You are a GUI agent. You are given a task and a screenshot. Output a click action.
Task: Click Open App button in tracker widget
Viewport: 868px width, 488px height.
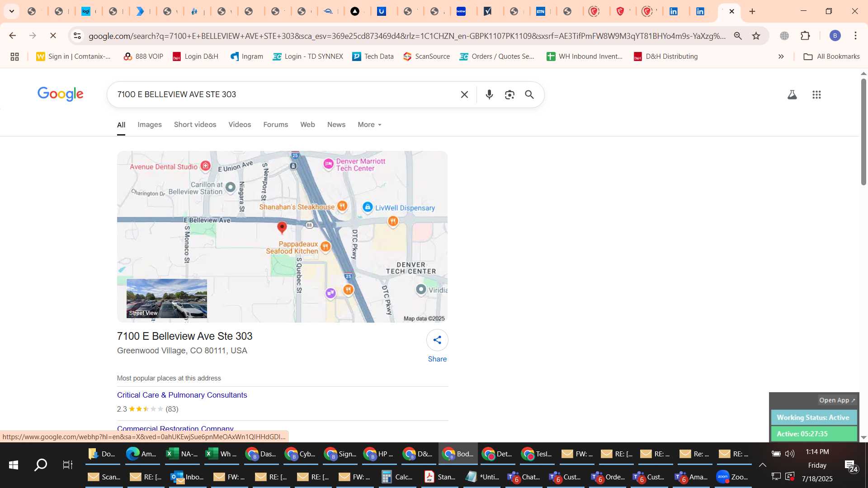click(837, 400)
